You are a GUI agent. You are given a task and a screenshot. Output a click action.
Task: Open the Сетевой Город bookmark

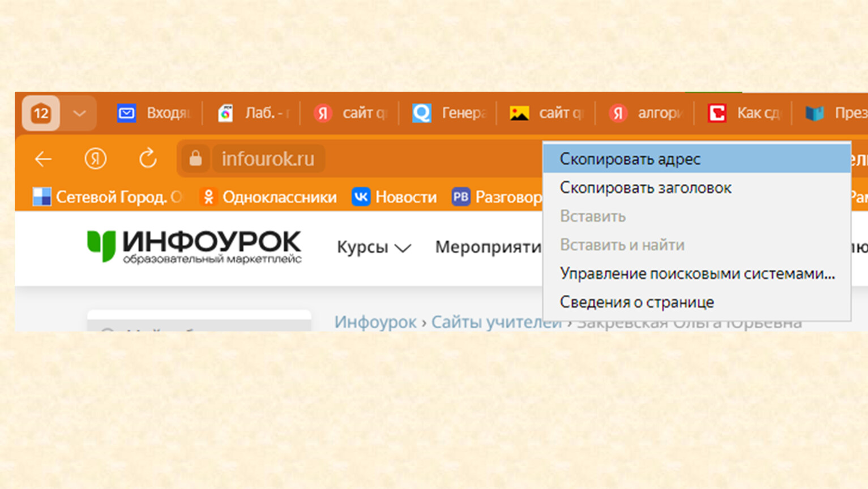(x=108, y=197)
